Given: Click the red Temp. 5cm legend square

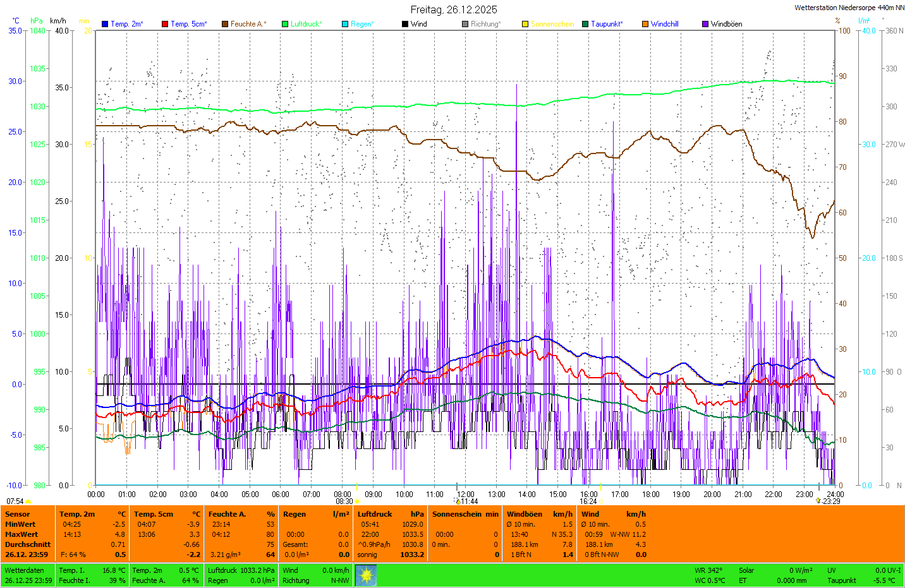Looking at the screenshot, I should point(165,24).
